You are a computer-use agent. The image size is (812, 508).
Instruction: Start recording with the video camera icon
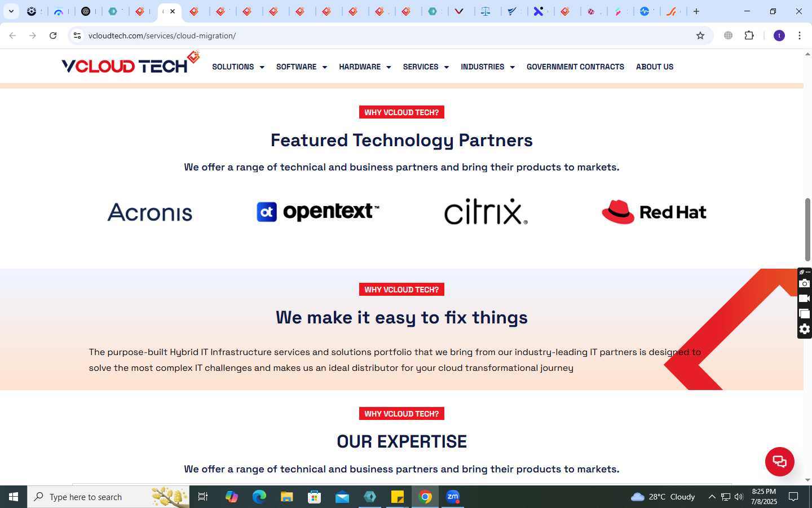click(805, 299)
